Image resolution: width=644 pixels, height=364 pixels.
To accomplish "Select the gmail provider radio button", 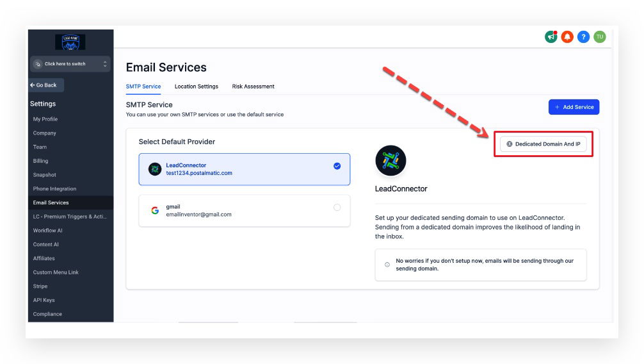I will (337, 207).
